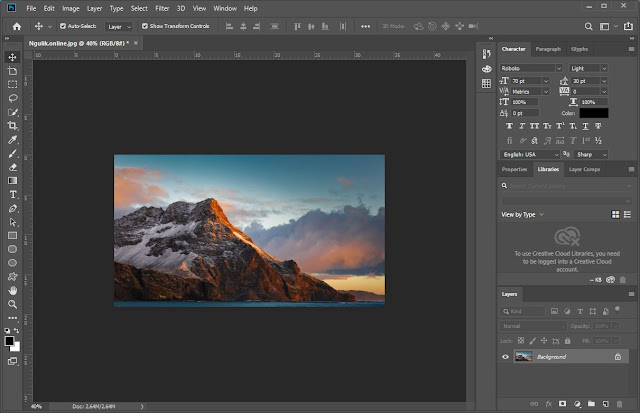The width and height of the screenshot is (640, 413).
Task: Open the Filter menu
Action: [162, 8]
